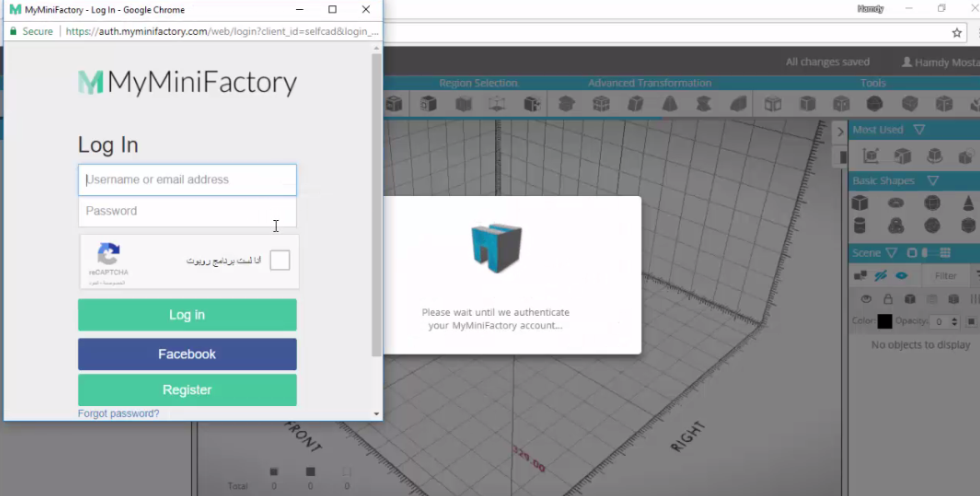Focus the Username or email address field
The height and width of the screenshot is (496, 980).
click(187, 179)
